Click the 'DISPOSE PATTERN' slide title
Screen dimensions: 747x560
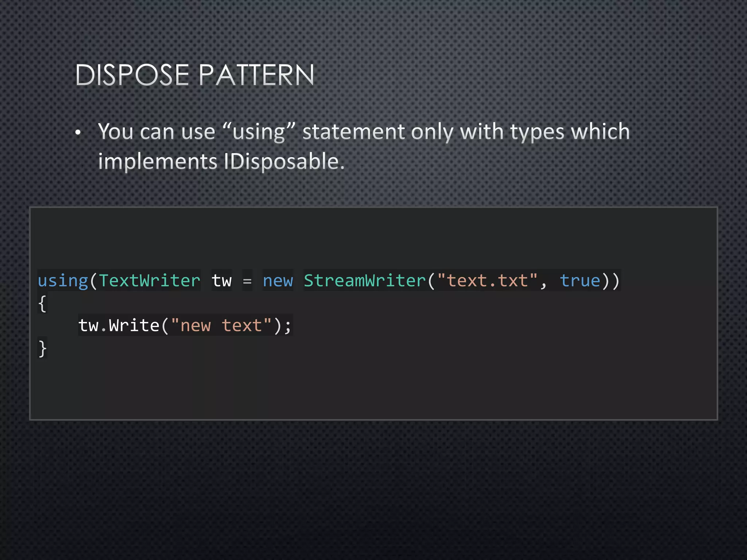click(x=194, y=75)
